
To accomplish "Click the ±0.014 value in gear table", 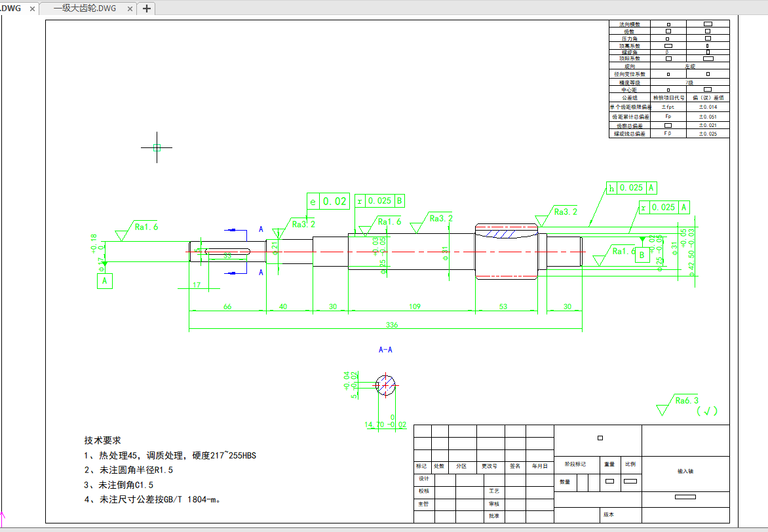I will pyautogui.click(x=708, y=107).
